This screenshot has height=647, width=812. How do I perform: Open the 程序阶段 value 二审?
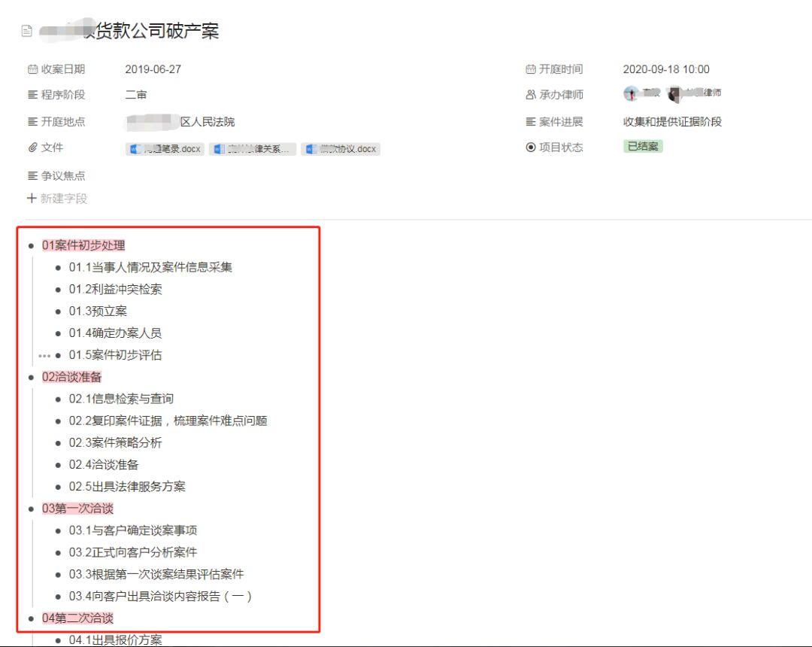point(136,95)
